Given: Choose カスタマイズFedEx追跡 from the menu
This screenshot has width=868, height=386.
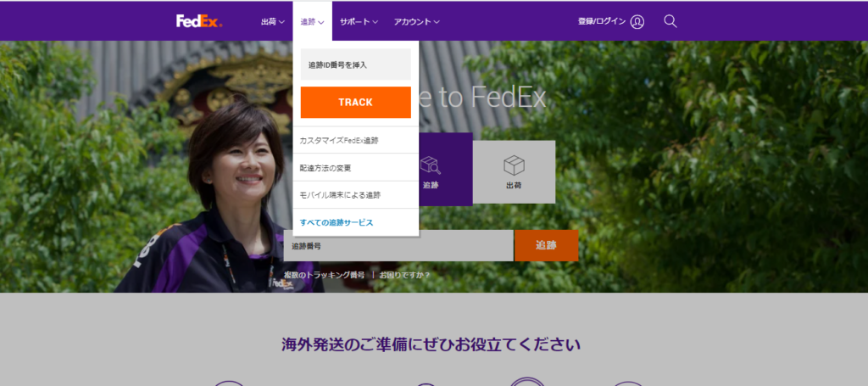Looking at the screenshot, I should (x=339, y=140).
